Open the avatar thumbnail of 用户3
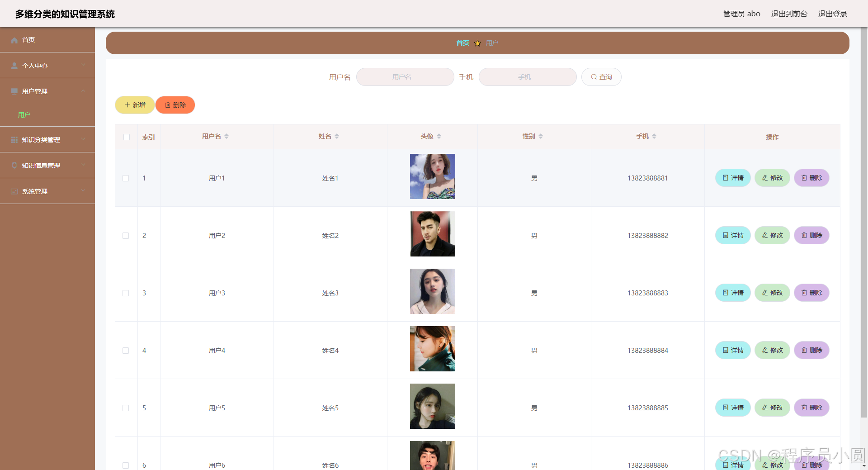 433,291
